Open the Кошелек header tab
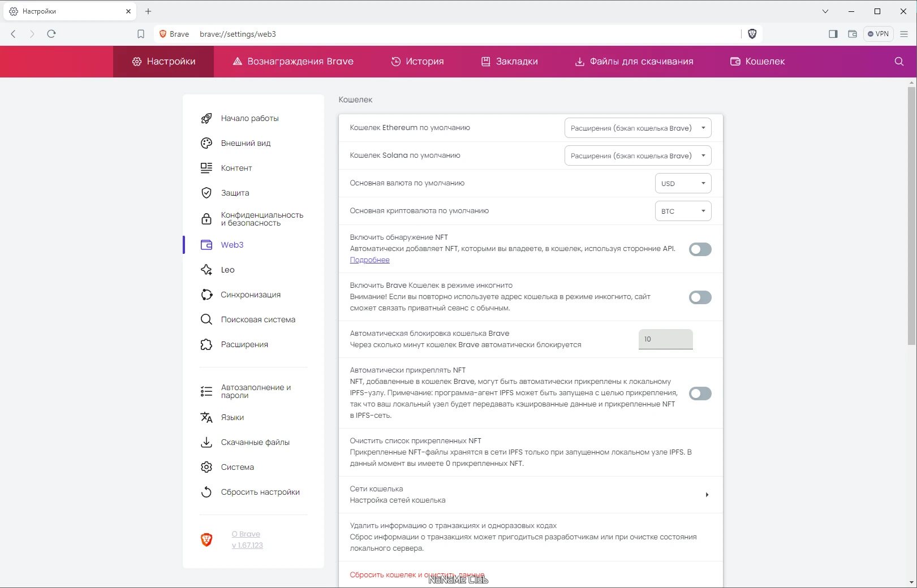 757,62
